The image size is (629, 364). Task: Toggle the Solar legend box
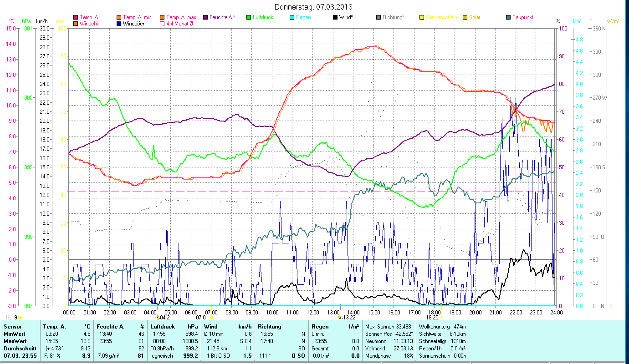coord(465,17)
